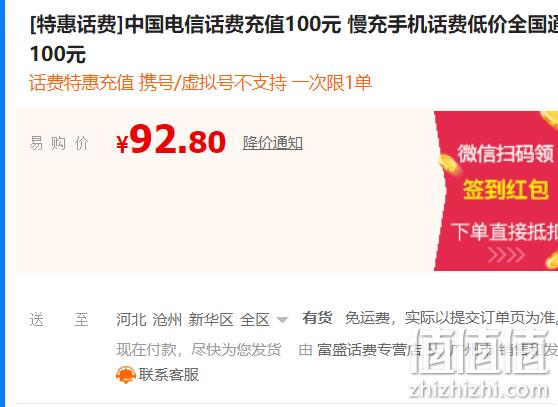Click the 签到红包 promo text
Viewport: 558px width, 407px height.
(x=505, y=189)
